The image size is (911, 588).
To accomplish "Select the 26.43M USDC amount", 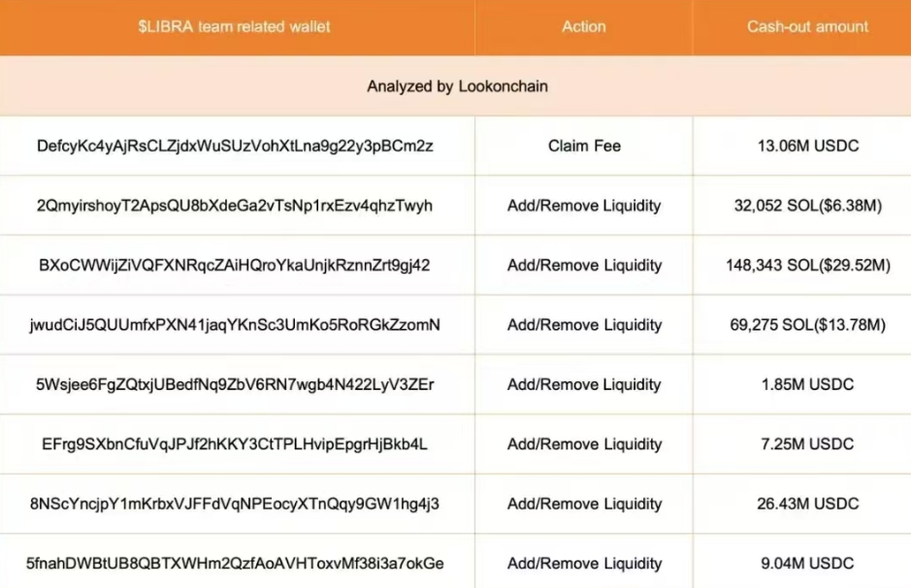I will 807,504.
